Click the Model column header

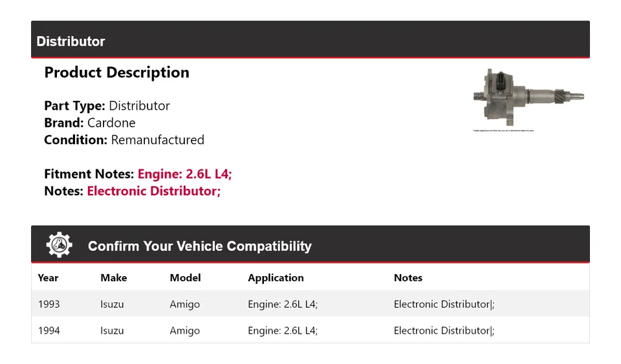coord(186,278)
